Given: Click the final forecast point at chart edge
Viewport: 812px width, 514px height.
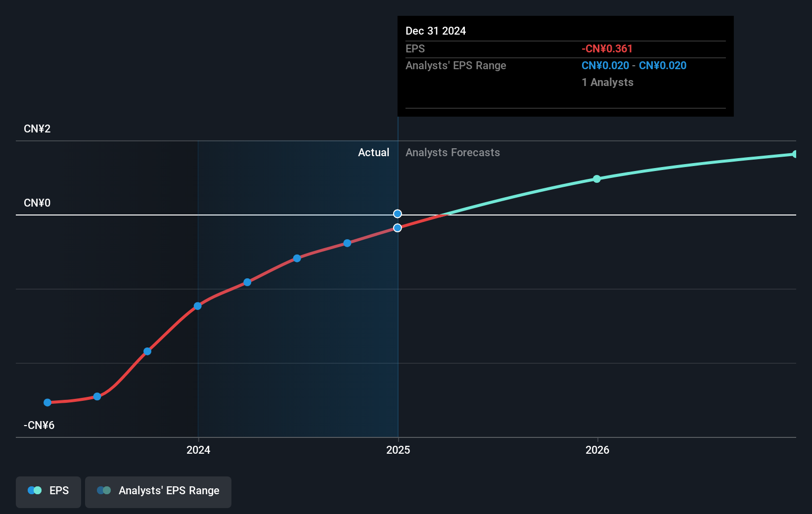Looking at the screenshot, I should pyautogui.click(x=795, y=154).
